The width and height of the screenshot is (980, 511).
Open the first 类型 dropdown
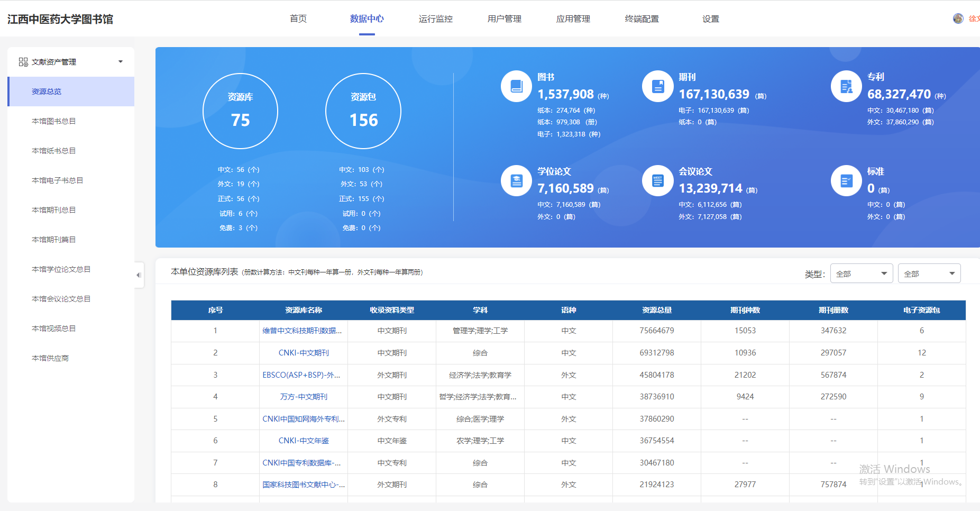pos(861,273)
